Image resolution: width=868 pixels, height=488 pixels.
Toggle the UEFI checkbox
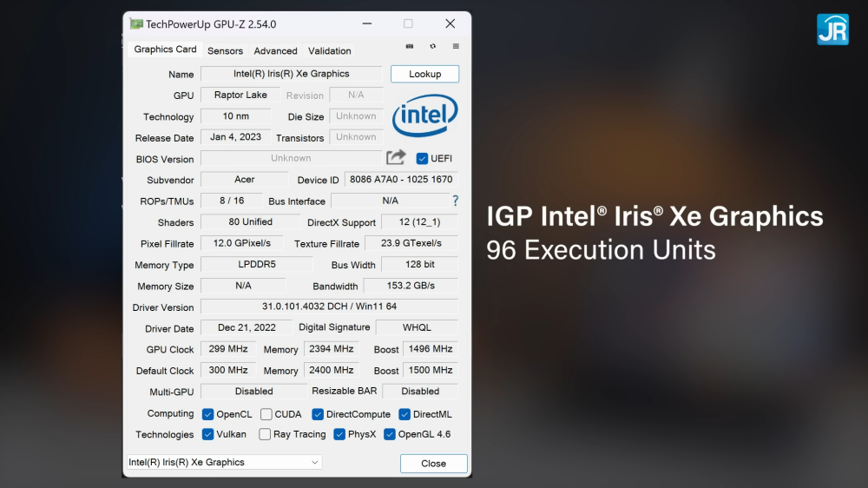tap(422, 158)
